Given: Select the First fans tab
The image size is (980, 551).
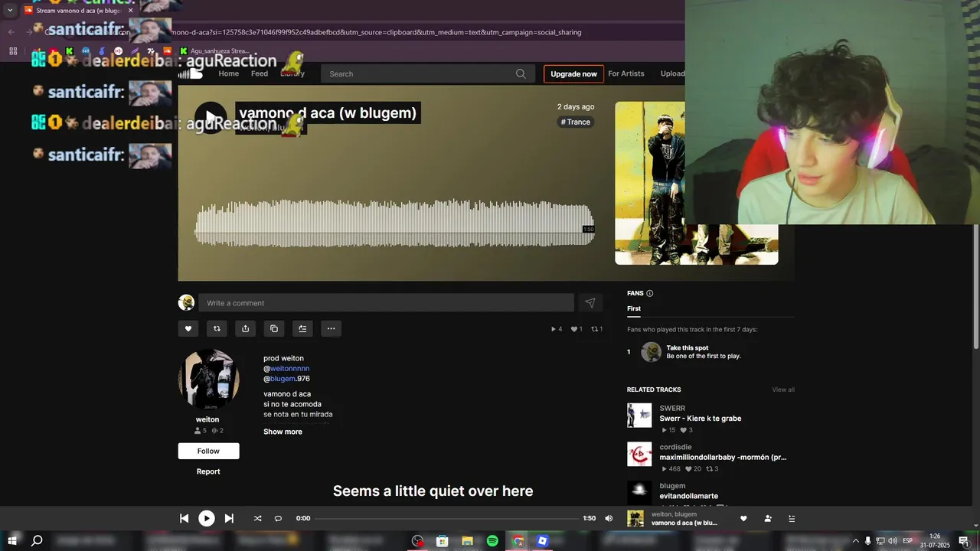Looking at the screenshot, I should (634, 308).
